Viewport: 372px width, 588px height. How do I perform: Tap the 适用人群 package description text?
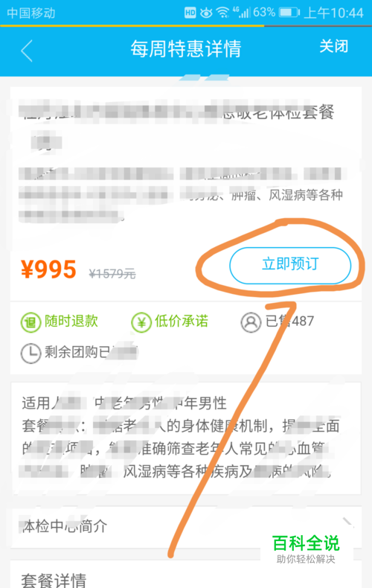coord(186,438)
